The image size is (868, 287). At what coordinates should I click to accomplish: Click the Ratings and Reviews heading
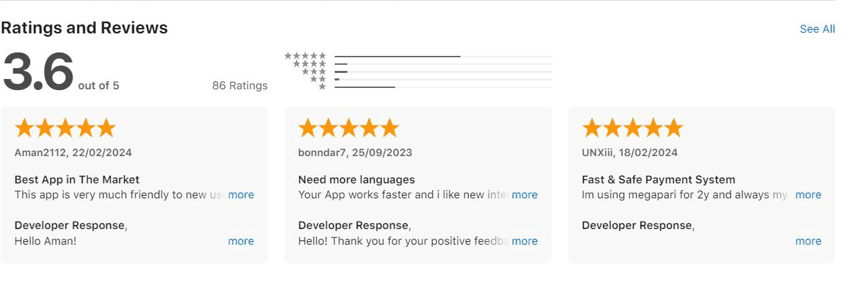click(x=84, y=28)
